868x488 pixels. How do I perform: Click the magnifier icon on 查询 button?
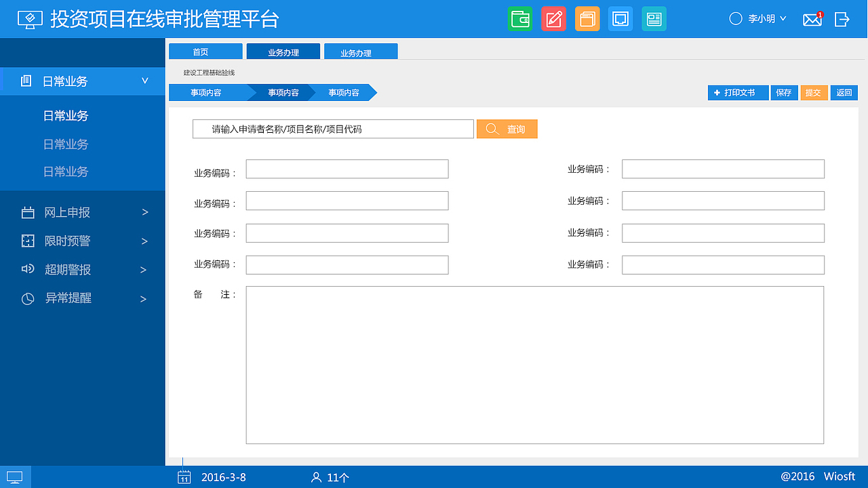click(x=493, y=129)
